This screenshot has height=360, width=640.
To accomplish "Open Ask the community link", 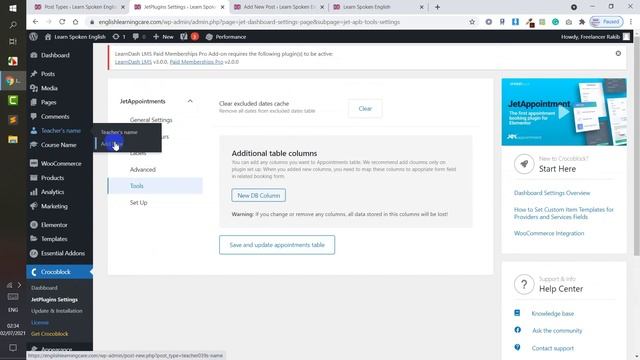I will 557,331.
